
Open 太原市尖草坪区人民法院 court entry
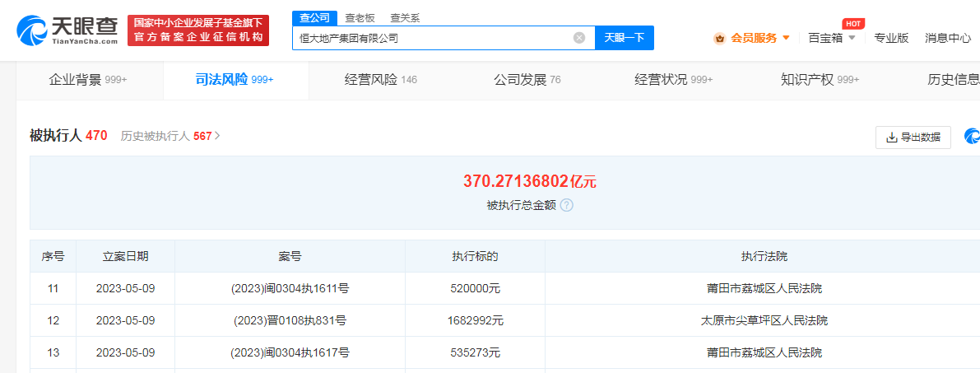pyautogui.click(x=764, y=320)
